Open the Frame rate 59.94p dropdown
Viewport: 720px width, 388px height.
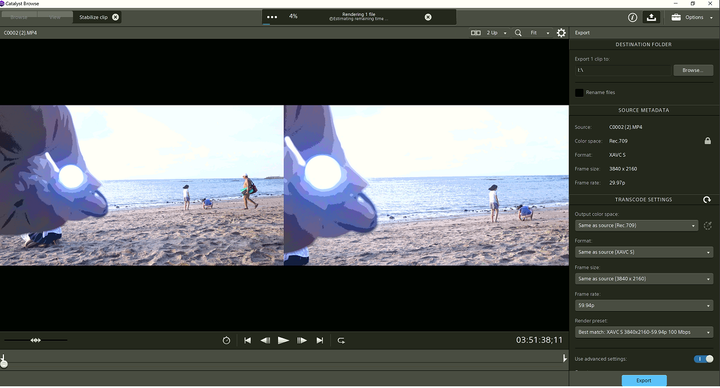(644, 305)
